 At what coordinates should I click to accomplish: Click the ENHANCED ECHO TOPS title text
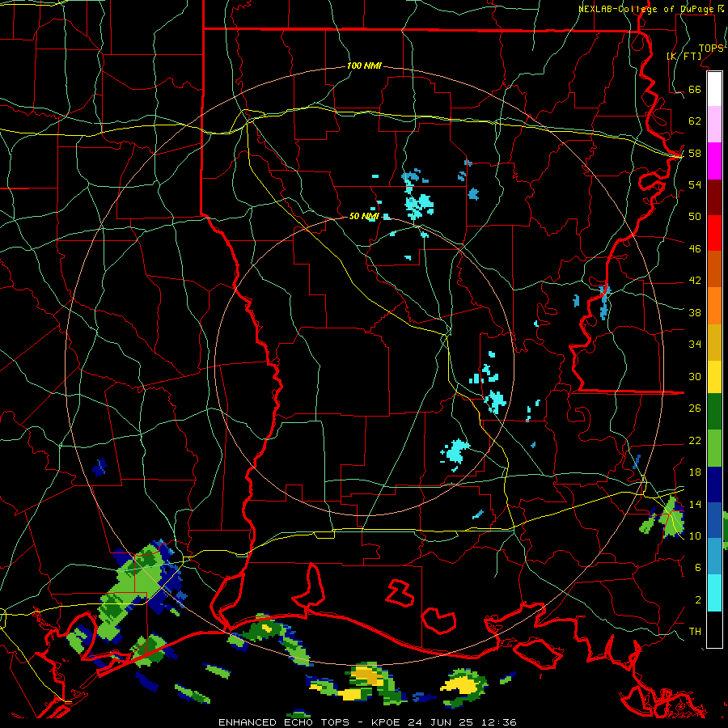tap(284, 722)
